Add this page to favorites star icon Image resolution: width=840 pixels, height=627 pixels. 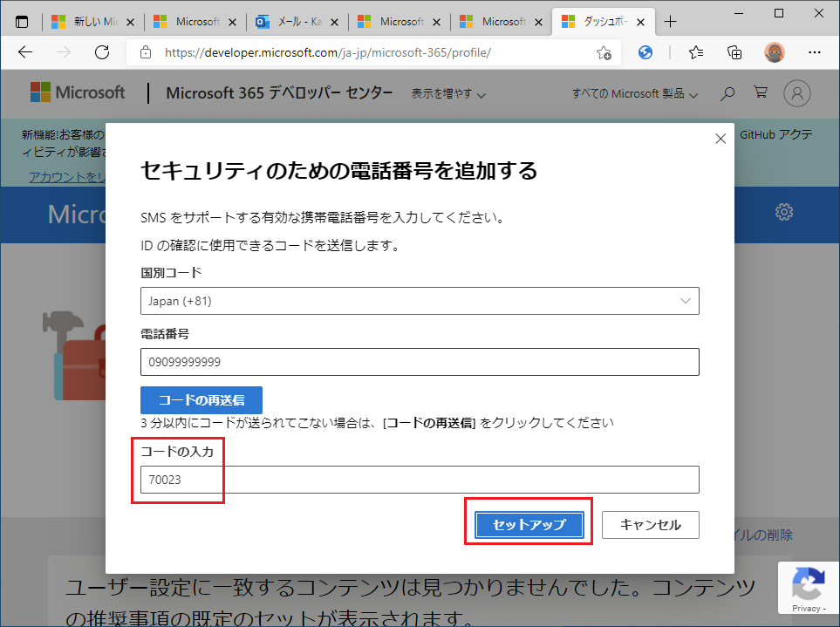point(604,52)
